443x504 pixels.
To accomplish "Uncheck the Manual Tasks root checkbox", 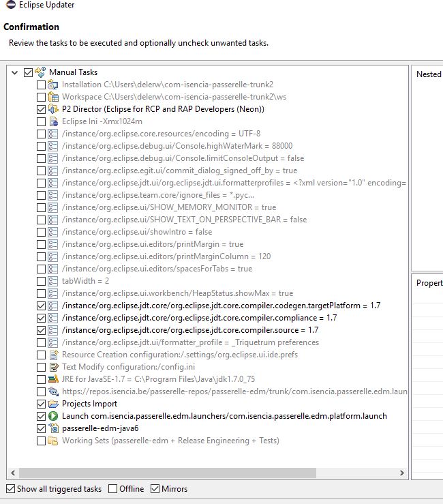I will coord(28,73).
